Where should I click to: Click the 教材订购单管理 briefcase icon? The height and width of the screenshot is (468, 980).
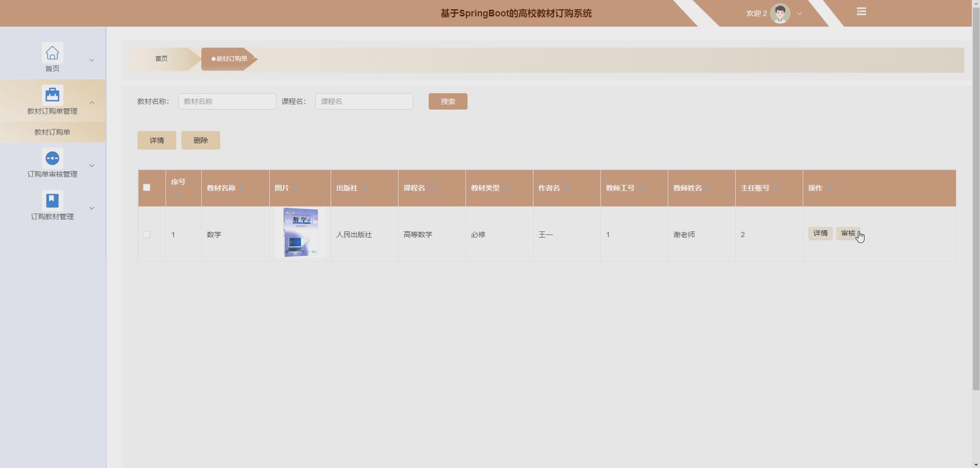coord(52,95)
